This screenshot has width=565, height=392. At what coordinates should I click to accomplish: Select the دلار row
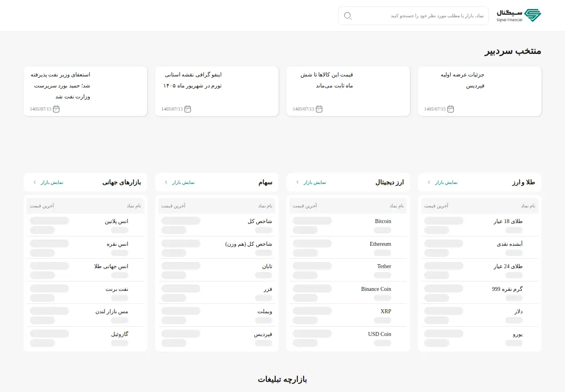pyautogui.click(x=479, y=315)
